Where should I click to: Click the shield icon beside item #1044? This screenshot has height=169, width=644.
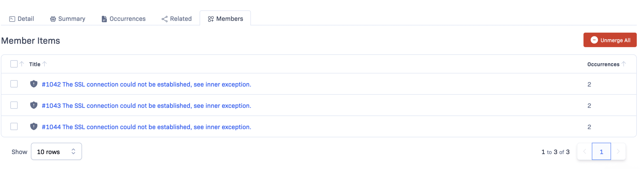point(34,126)
